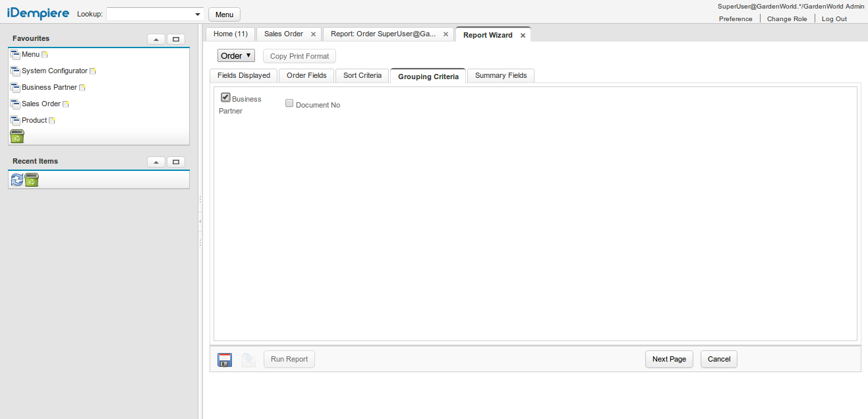Expand the Lookup combo box arrow
Screen dimensions: 868x419
click(x=198, y=15)
